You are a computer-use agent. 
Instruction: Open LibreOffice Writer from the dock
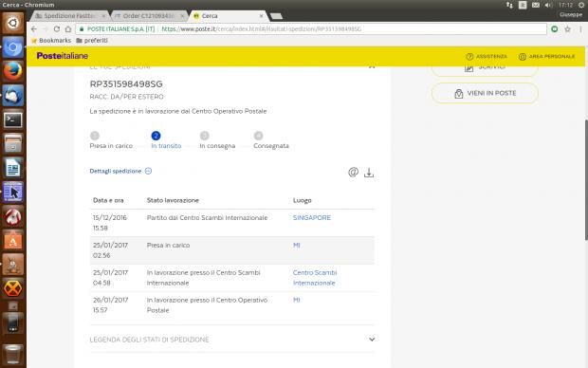12,168
